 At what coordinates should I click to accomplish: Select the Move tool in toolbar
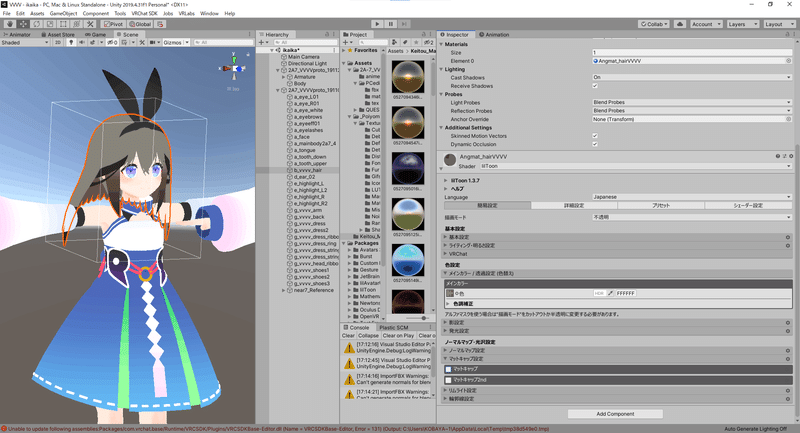point(23,24)
